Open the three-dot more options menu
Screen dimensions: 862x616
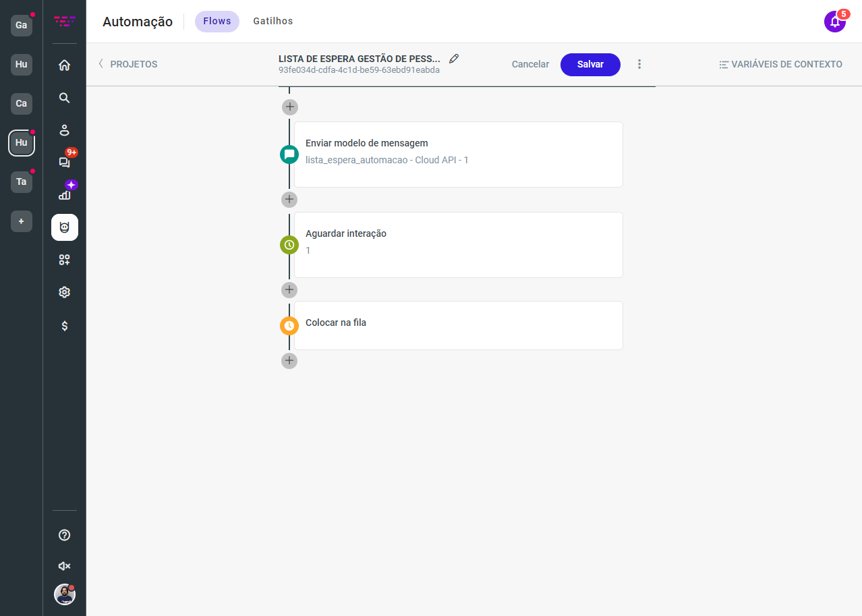pyautogui.click(x=639, y=64)
